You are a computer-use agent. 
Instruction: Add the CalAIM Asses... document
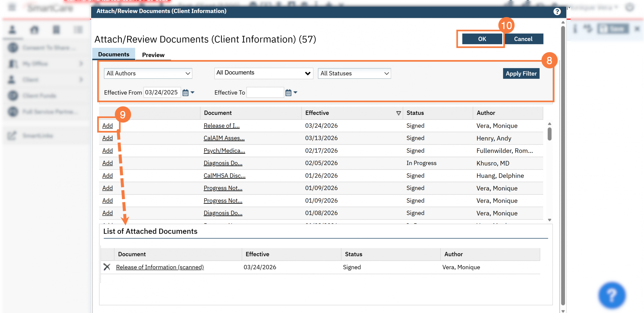pyautogui.click(x=107, y=138)
